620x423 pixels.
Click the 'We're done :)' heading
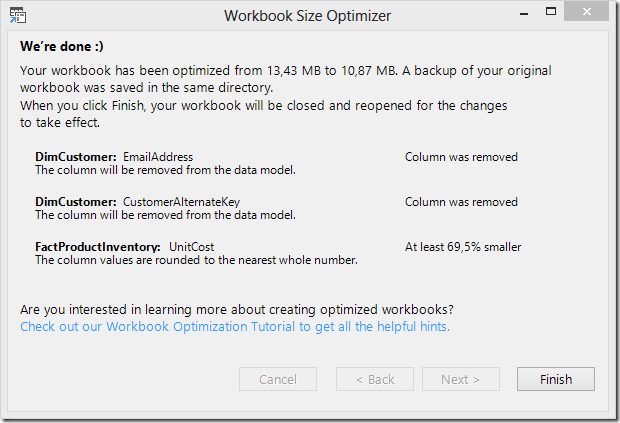[x=62, y=46]
